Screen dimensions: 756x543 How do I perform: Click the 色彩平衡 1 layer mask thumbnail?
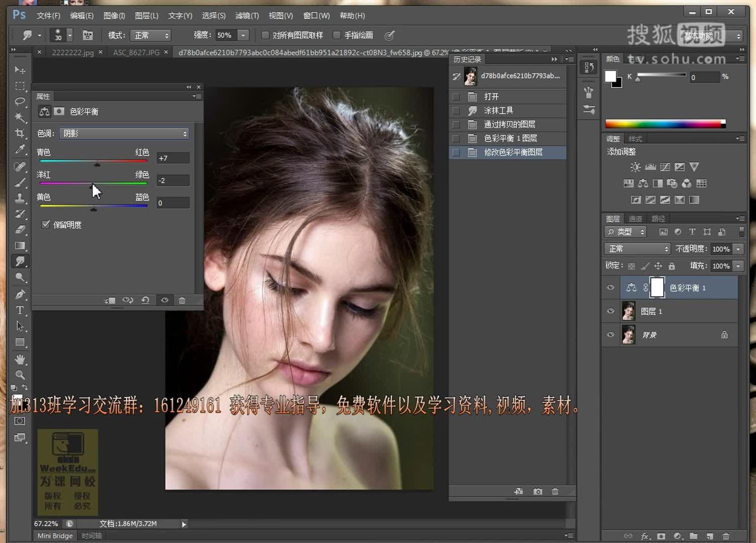[x=657, y=287]
